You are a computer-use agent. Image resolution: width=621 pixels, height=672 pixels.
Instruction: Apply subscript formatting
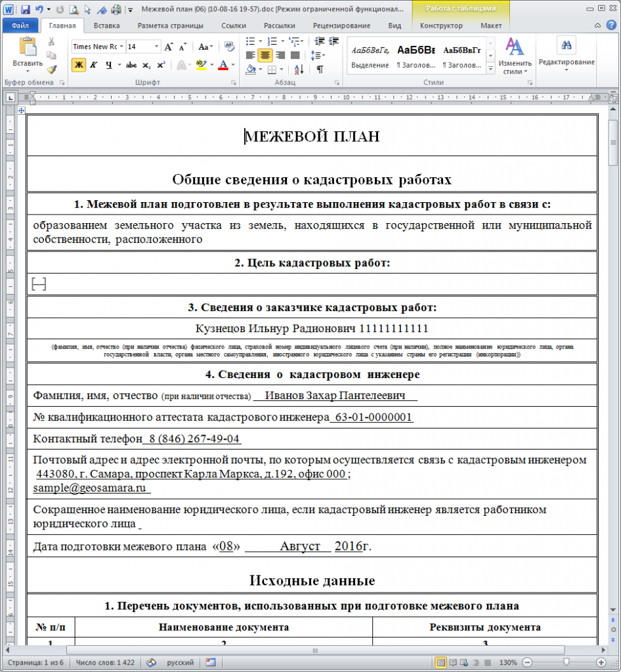click(x=146, y=65)
